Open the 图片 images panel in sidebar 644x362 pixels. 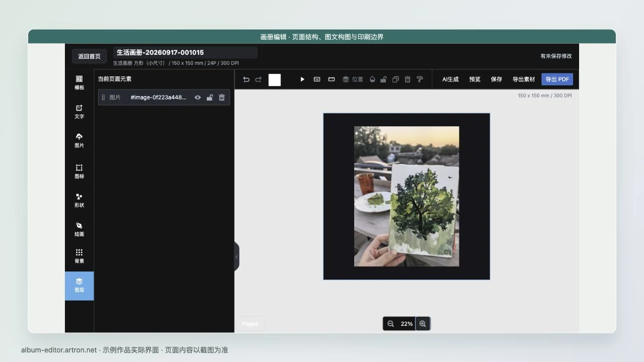[79, 141]
